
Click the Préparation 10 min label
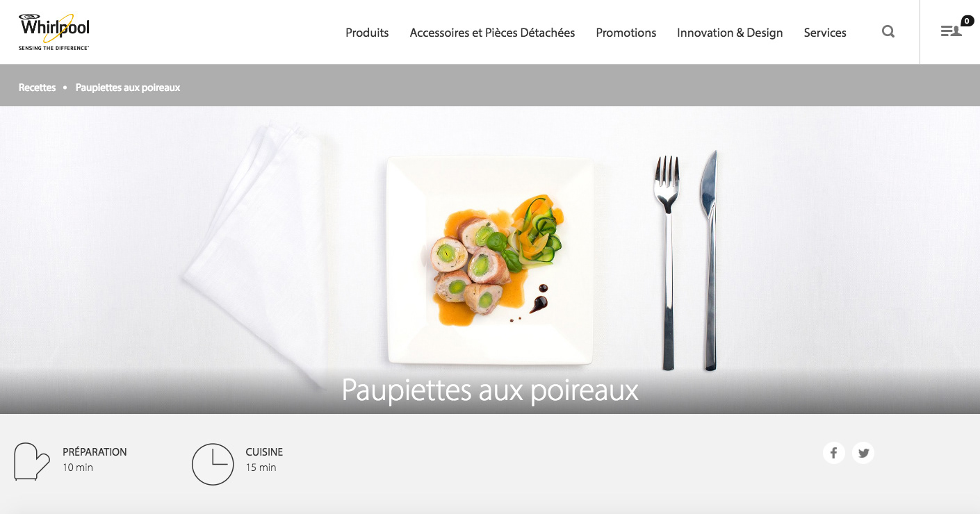coord(95,459)
